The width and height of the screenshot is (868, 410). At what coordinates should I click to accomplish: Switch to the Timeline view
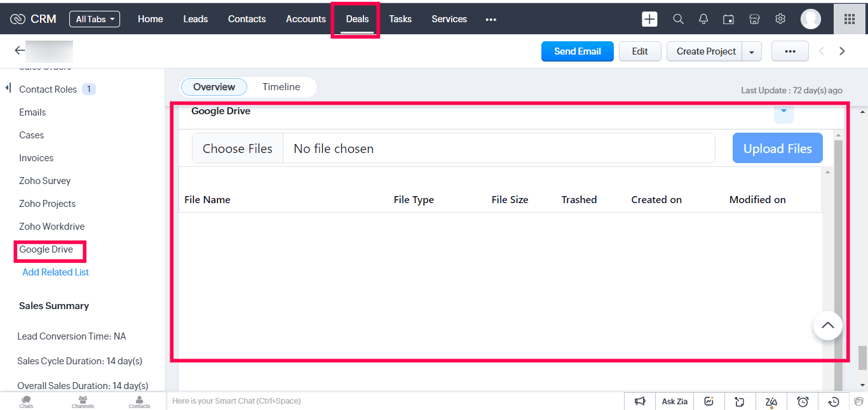pyautogui.click(x=281, y=87)
